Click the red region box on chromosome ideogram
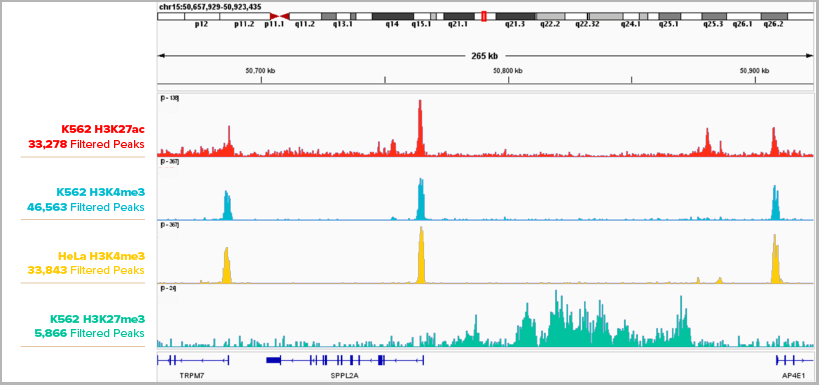 [x=484, y=17]
